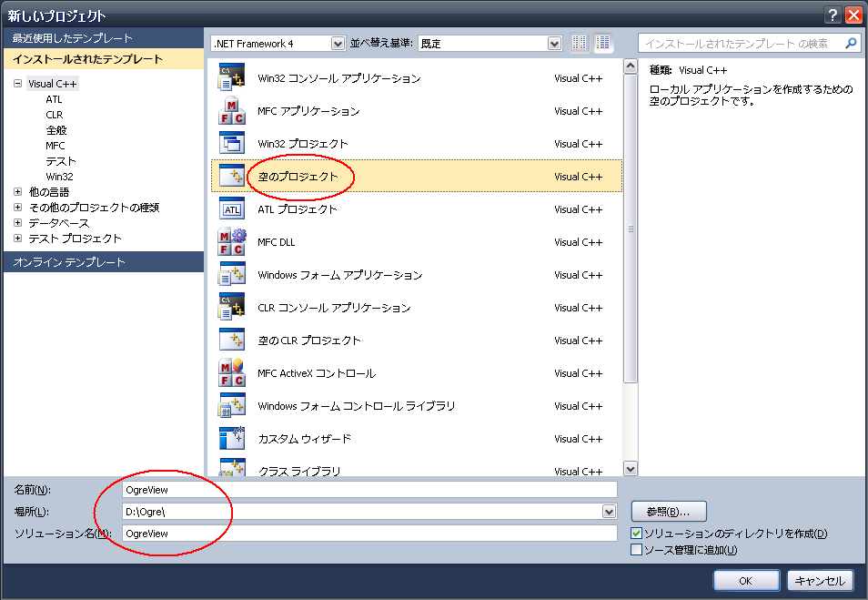Click the Windows フォーム アプリケーション icon
Image resolution: width=868 pixels, height=600 pixels.
coord(231,274)
